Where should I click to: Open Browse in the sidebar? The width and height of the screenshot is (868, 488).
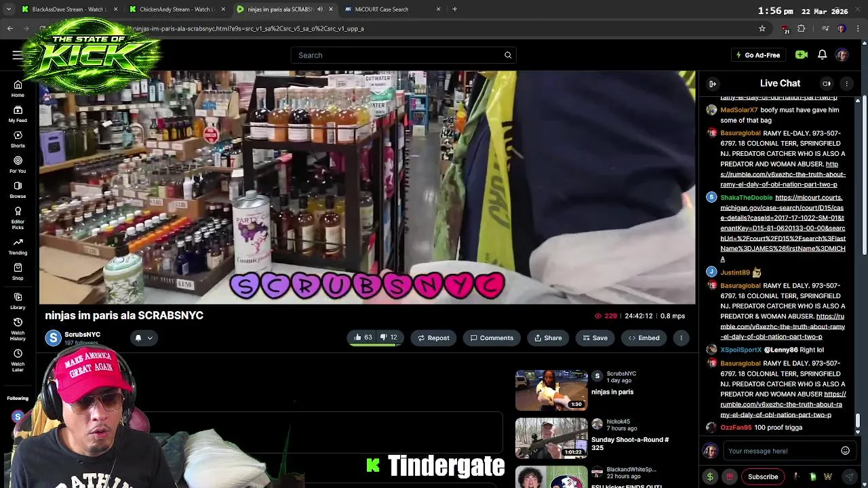(18, 189)
